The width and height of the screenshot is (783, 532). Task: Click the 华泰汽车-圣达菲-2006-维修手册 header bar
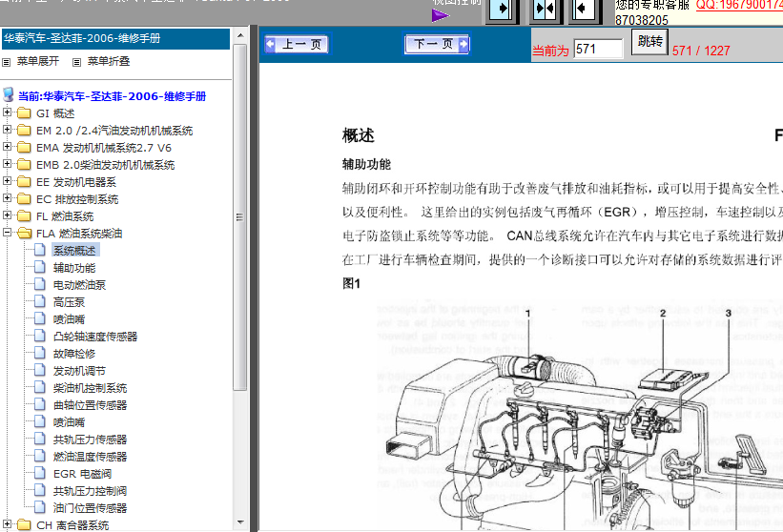[115, 39]
